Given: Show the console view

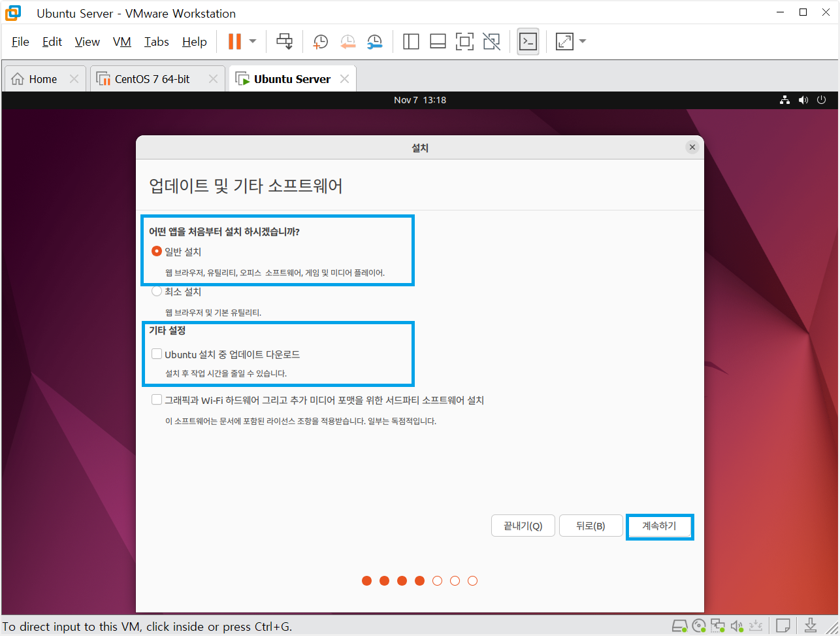Looking at the screenshot, I should pyautogui.click(x=528, y=42).
